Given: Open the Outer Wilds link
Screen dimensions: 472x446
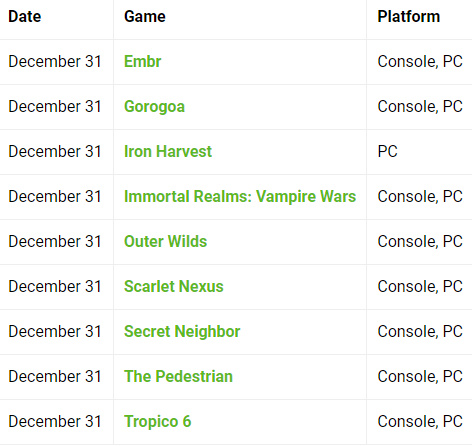Looking at the screenshot, I should point(165,242).
